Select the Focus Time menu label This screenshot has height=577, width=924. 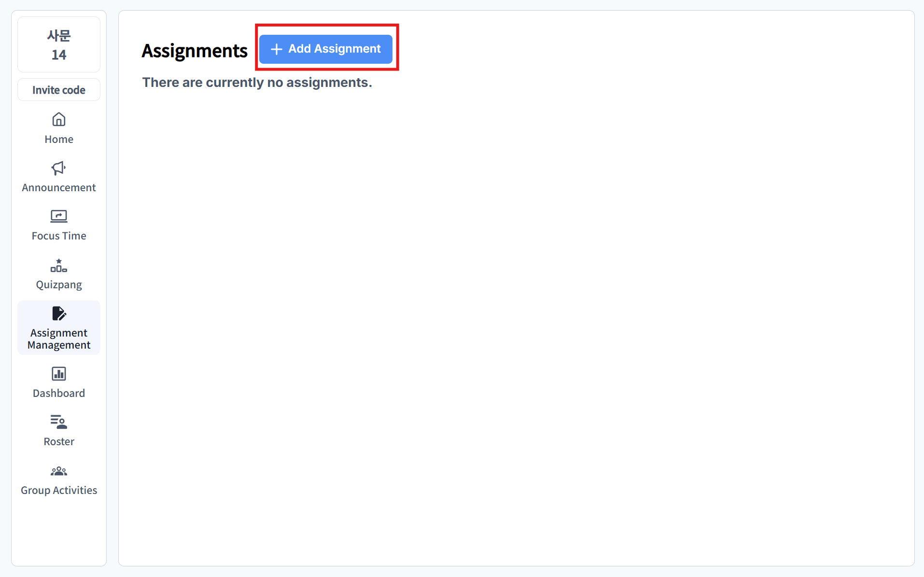pos(59,236)
